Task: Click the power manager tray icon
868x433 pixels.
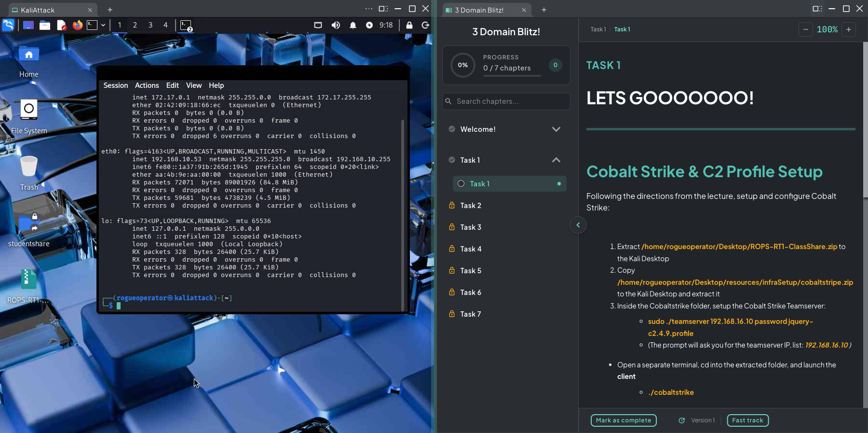Action: (369, 25)
